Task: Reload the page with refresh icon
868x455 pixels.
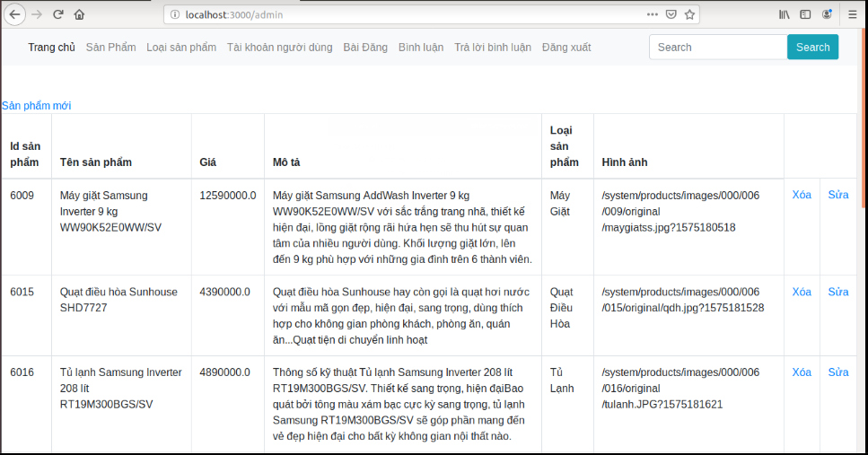Action: coord(58,14)
